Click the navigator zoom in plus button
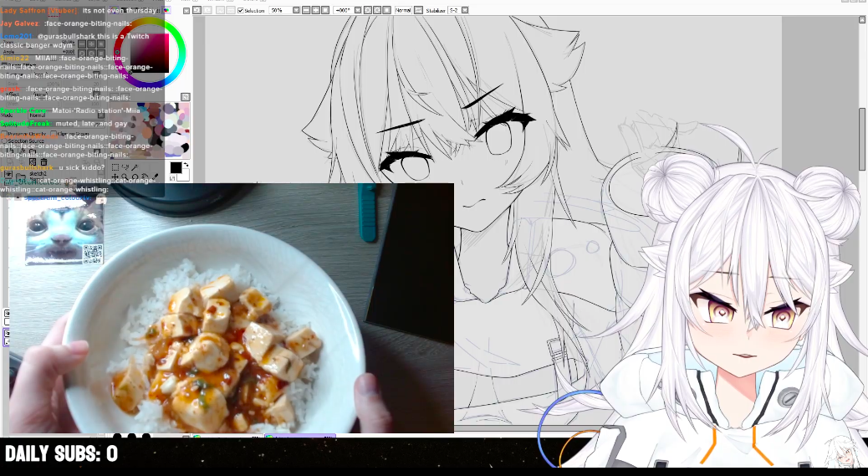Viewport: 868px width, 476px height. coord(91,44)
